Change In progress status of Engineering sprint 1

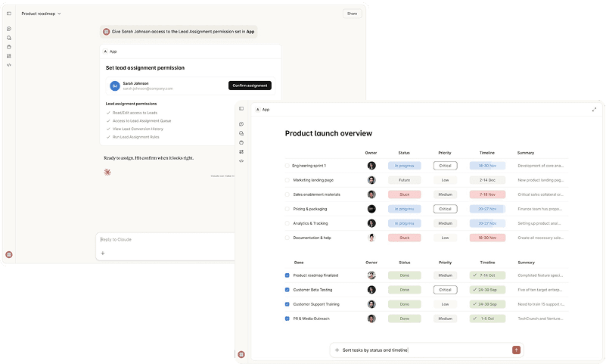[404, 166]
